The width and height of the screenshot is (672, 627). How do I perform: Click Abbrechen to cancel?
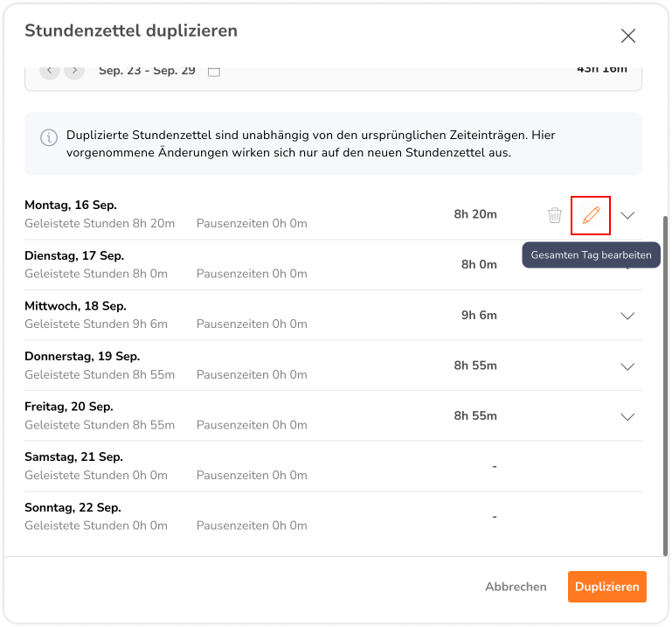click(x=516, y=587)
